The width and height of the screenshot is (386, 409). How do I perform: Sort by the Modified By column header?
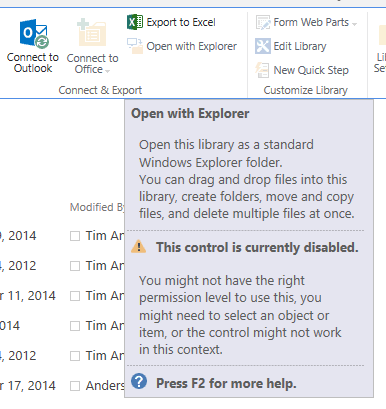(x=97, y=207)
